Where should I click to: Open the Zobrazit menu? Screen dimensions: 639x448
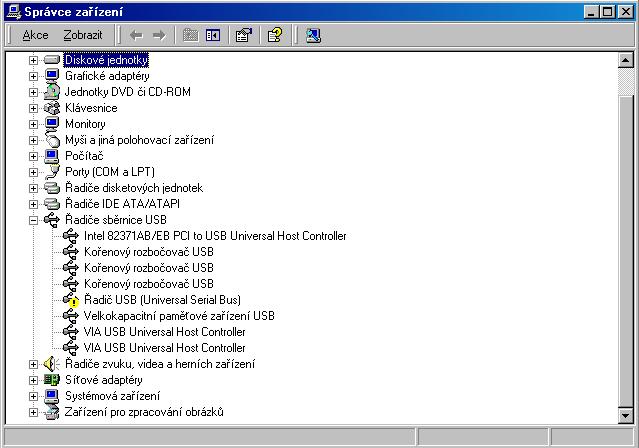pyautogui.click(x=83, y=35)
